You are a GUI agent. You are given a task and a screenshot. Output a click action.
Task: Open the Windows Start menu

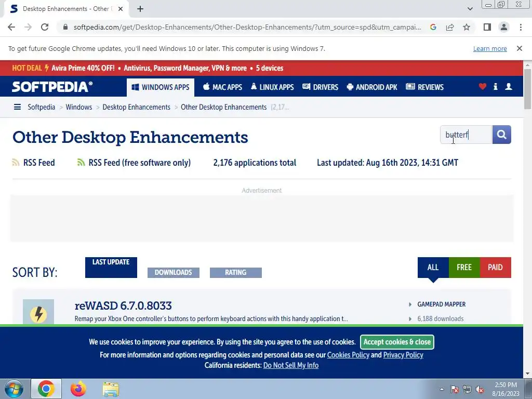click(14, 389)
